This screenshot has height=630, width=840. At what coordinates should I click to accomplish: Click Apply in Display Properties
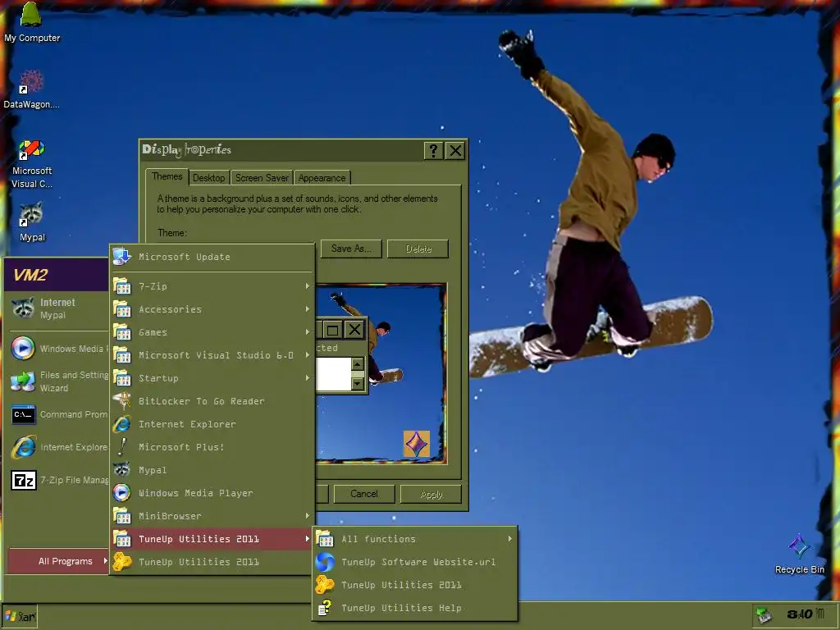click(431, 494)
